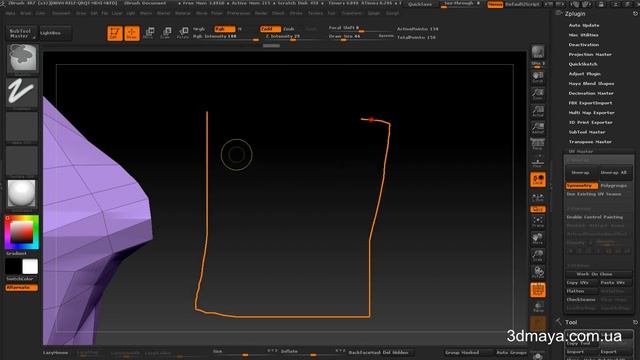Select the Move transform icon in top shelf
Viewport: 640px width, 360px height.
tap(149, 33)
